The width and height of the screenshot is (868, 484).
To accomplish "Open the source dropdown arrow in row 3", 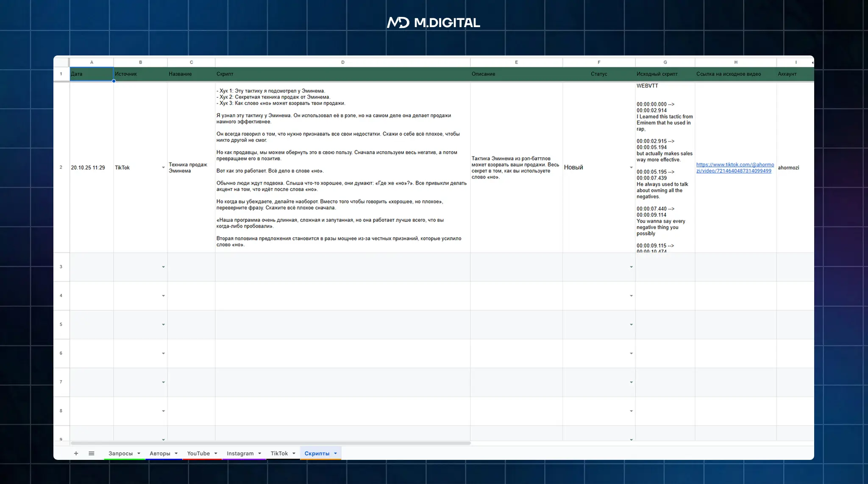I will click(163, 267).
